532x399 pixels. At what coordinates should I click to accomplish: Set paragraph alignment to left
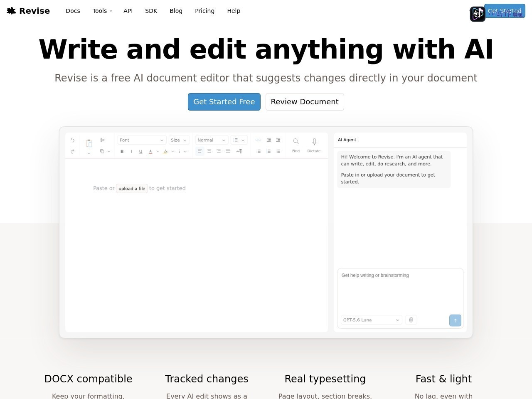click(200, 151)
